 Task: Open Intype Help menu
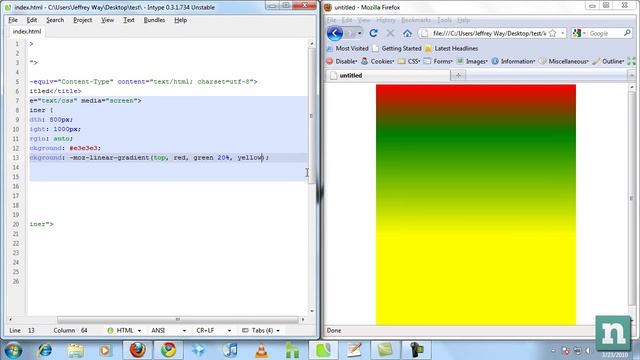pyautogui.click(x=180, y=20)
